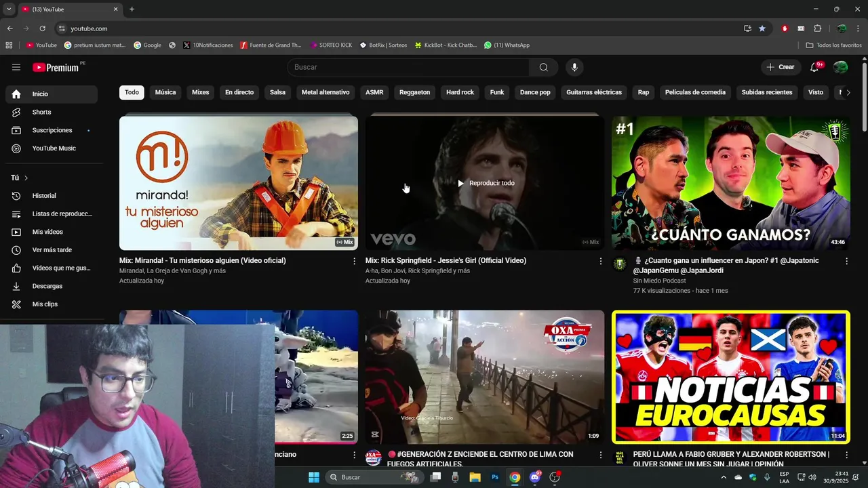Select the En directo filter chip
The image size is (868, 488).
pyautogui.click(x=239, y=92)
